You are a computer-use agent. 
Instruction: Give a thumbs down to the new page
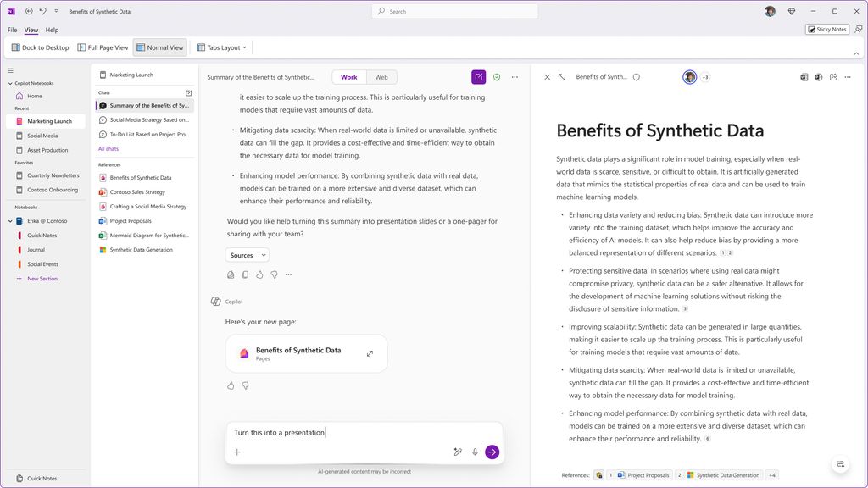click(x=246, y=385)
